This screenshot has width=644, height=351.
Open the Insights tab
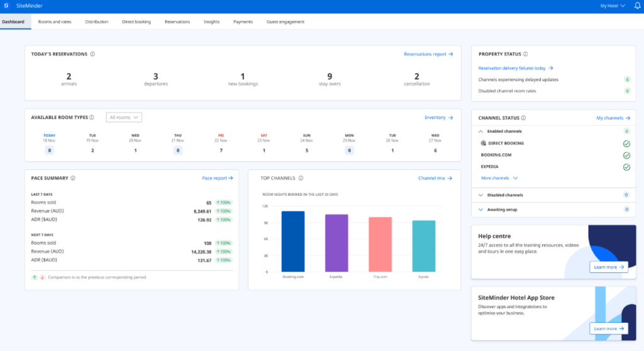[x=211, y=22]
